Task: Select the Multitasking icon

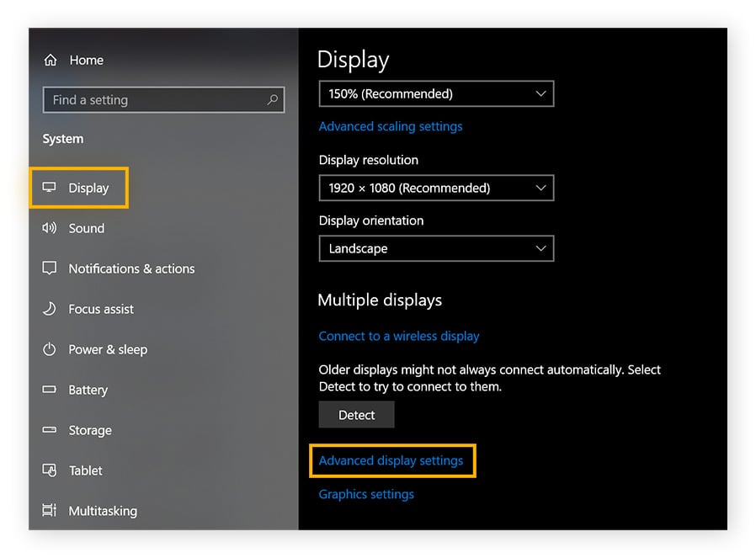Action: coord(51,511)
